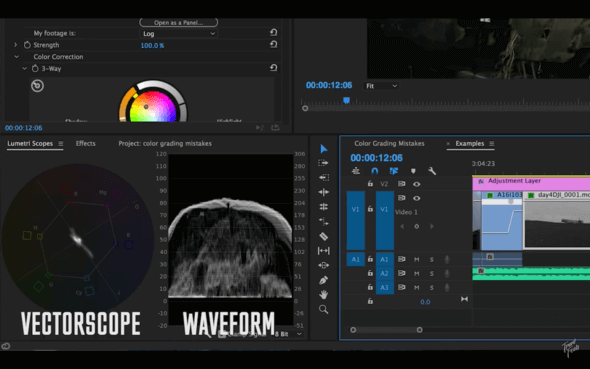Click the nest sequences insert icon
The width and height of the screenshot is (590, 369).
(356, 171)
